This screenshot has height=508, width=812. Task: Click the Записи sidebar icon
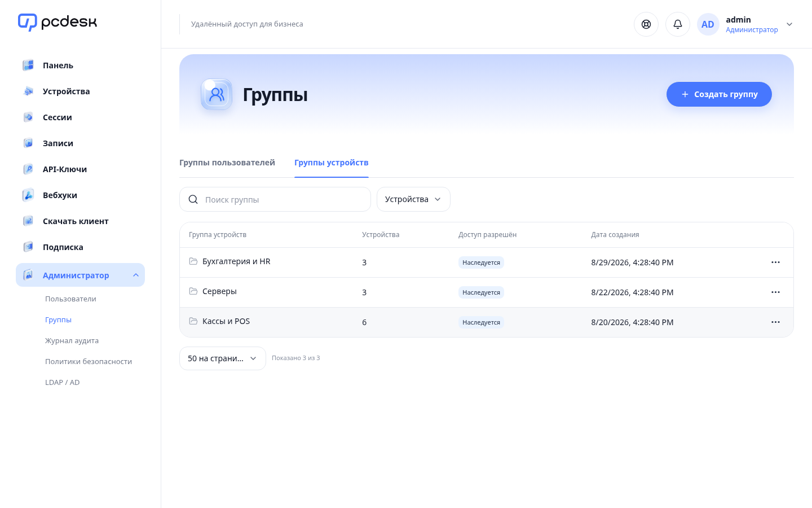pos(28,143)
